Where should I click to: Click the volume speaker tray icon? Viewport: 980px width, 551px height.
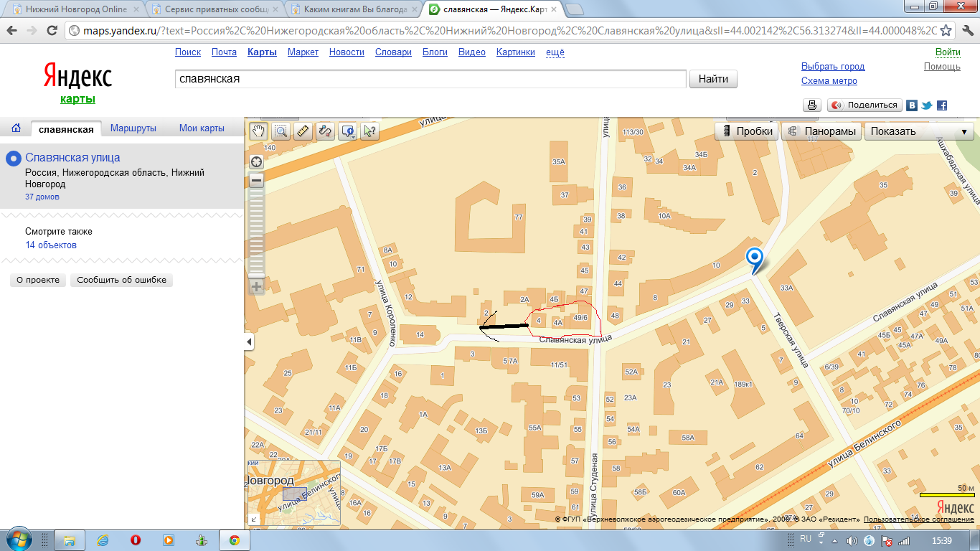[x=852, y=540]
